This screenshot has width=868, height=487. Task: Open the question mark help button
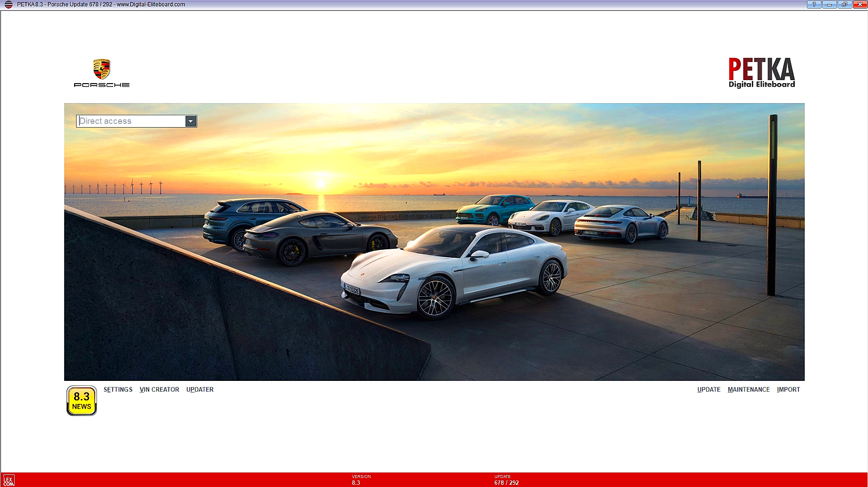click(814, 5)
